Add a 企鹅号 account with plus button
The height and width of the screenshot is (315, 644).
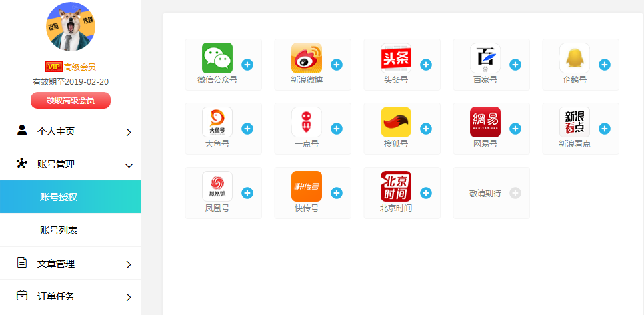[x=605, y=65]
